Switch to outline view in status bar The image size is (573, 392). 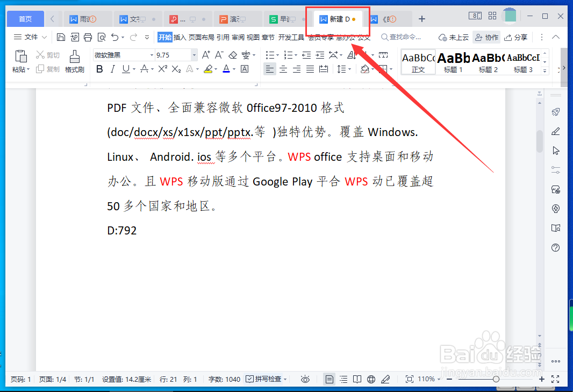tap(343, 379)
